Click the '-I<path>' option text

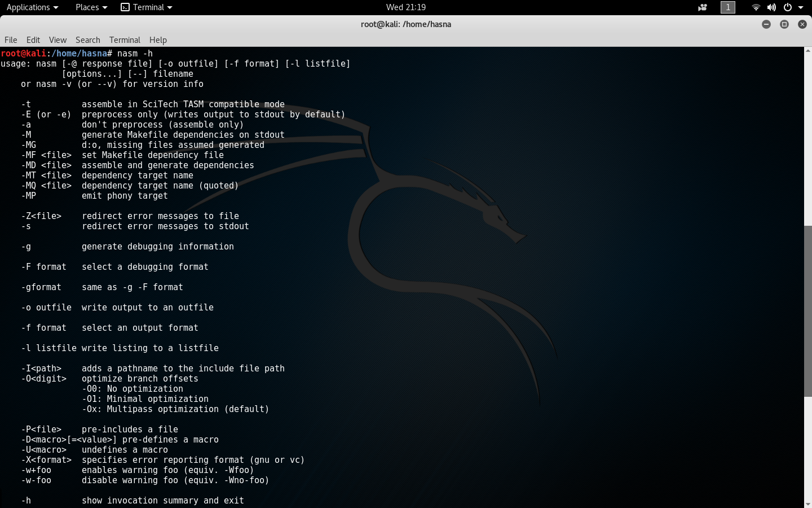pos(41,369)
